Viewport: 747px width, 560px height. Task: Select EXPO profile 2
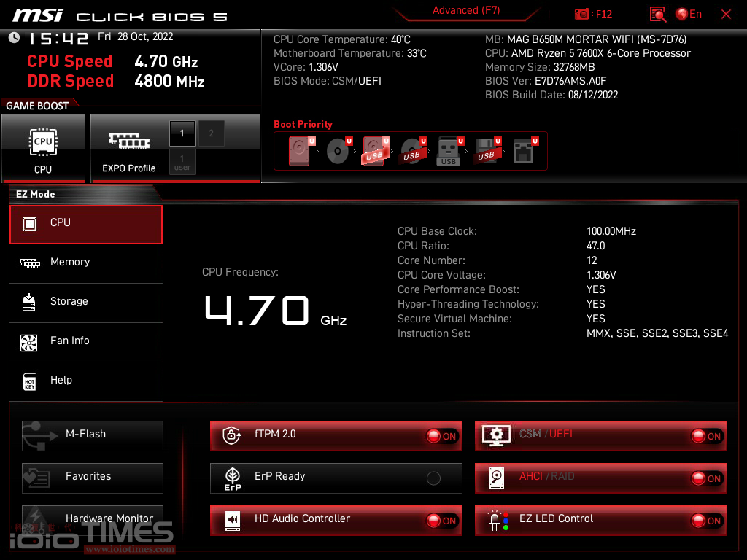coord(211,133)
